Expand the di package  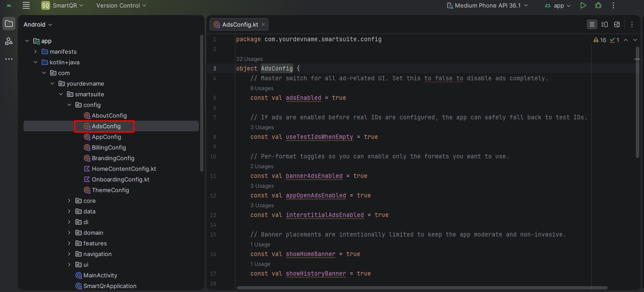click(x=69, y=222)
